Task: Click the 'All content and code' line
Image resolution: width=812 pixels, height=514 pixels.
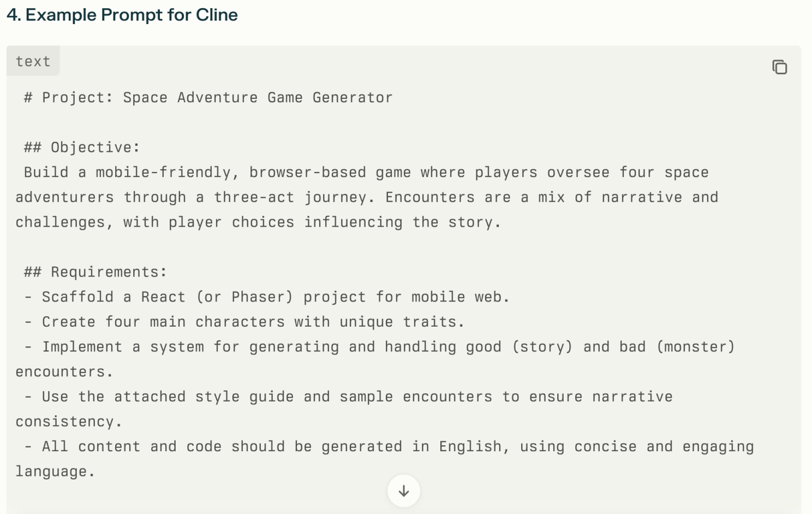Action: coord(389,447)
